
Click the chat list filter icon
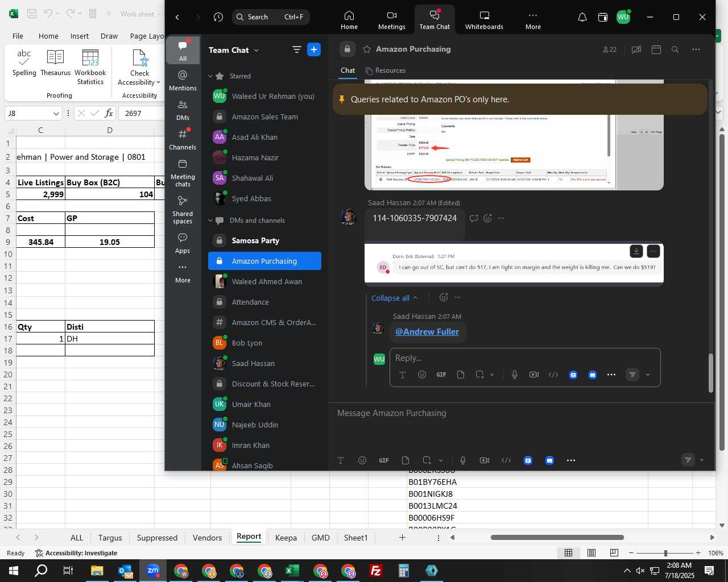coord(296,50)
